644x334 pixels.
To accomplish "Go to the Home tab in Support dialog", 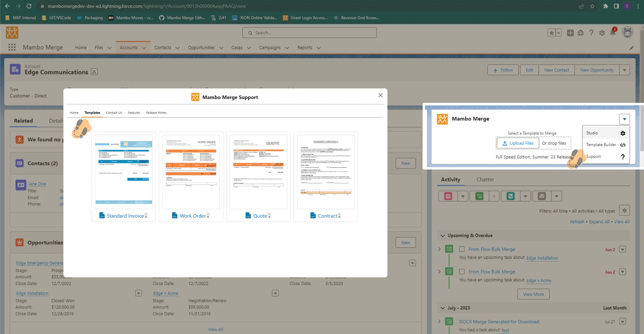I will (74, 113).
